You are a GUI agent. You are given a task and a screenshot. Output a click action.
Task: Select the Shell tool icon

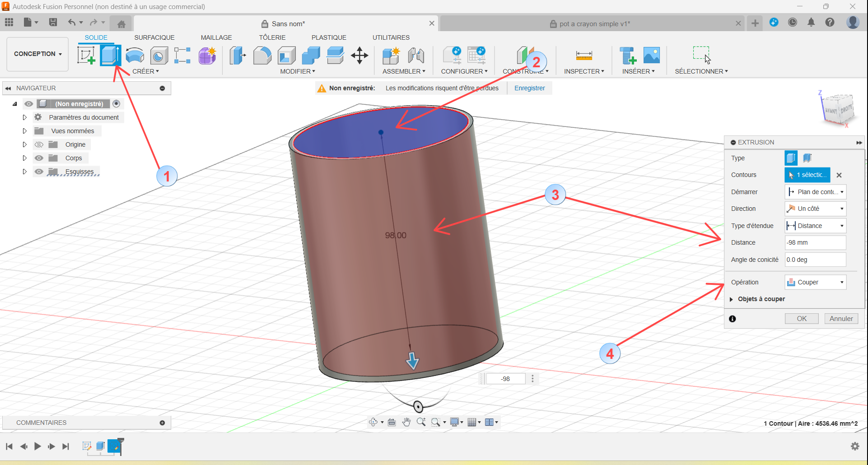286,56
